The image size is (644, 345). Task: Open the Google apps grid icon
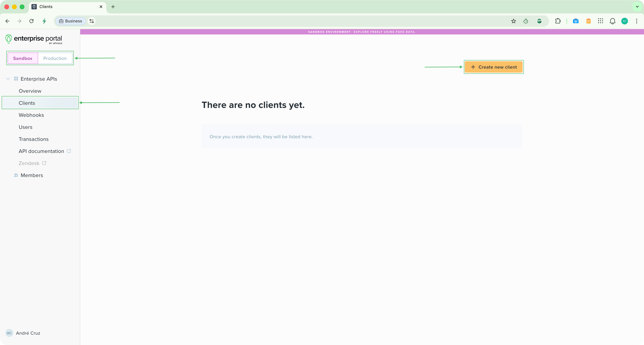601,21
